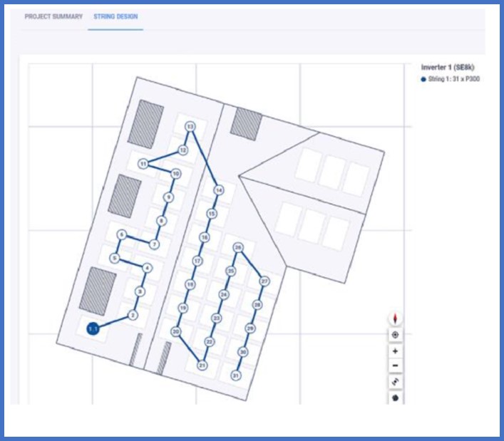The image size is (504, 441).
Task: Select the starting module node 1.1
Action: 93,328
